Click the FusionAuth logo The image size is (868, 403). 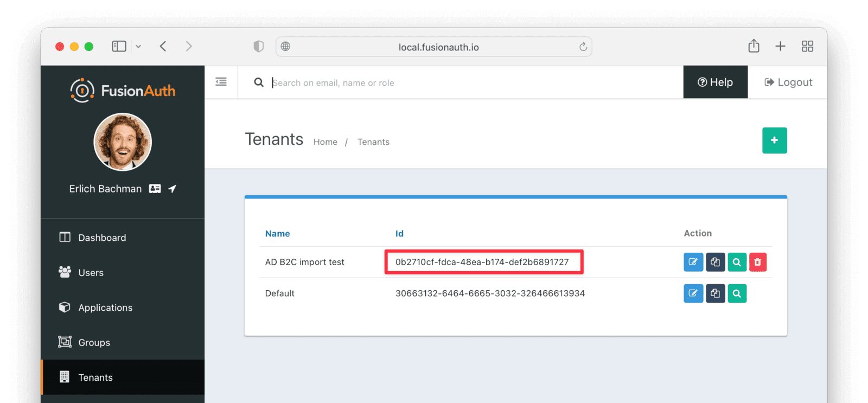click(x=123, y=91)
